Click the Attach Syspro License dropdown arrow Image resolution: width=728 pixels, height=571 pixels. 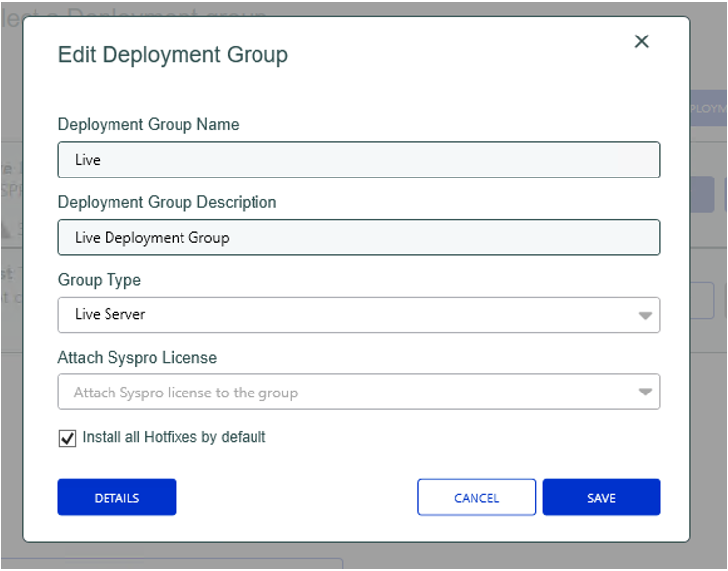(645, 392)
